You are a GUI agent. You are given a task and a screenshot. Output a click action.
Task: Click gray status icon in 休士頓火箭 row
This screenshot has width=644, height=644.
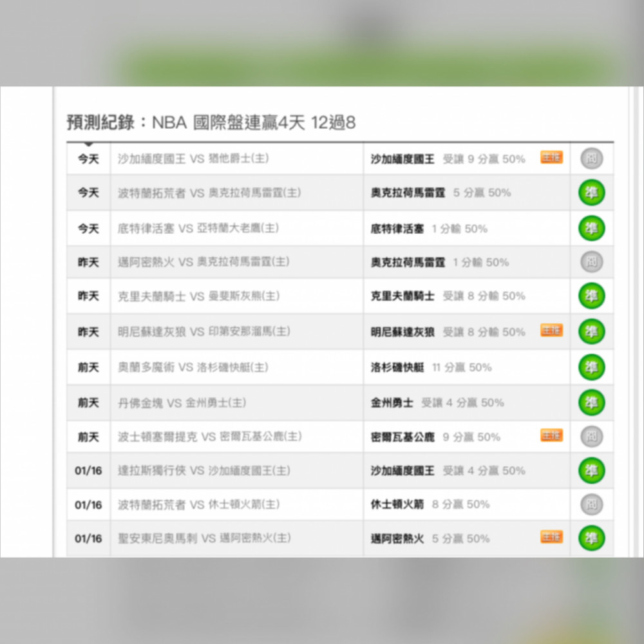(x=591, y=504)
